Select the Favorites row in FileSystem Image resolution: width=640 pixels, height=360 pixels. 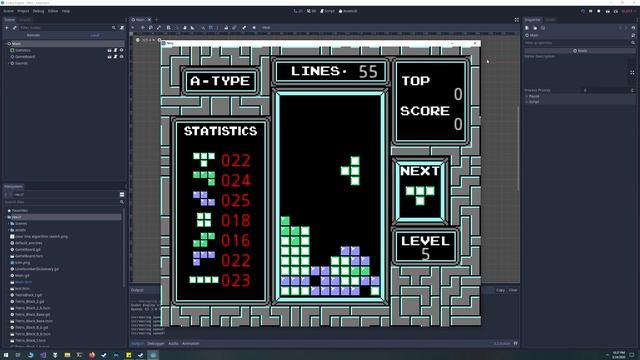coord(20,211)
